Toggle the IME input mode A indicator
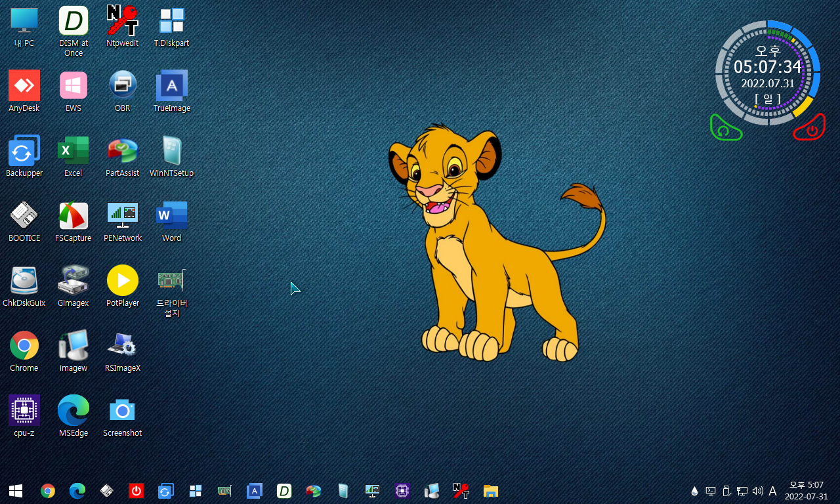 click(772, 491)
